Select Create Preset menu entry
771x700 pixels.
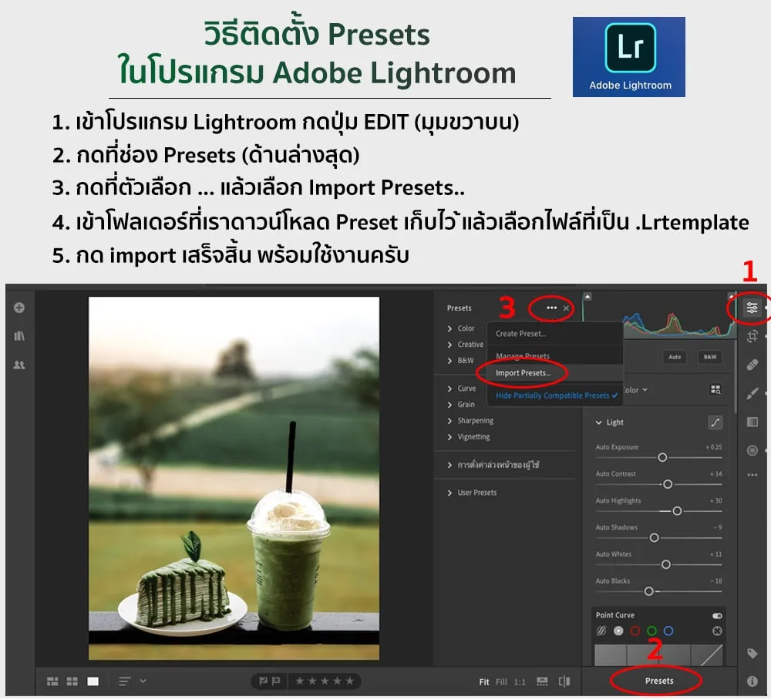click(520, 334)
